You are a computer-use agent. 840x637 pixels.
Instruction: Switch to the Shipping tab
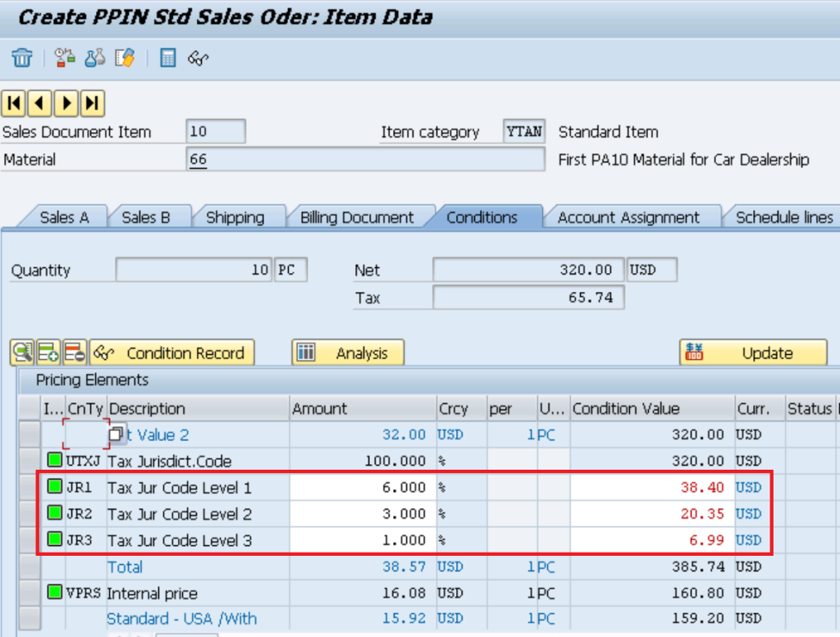tap(235, 217)
